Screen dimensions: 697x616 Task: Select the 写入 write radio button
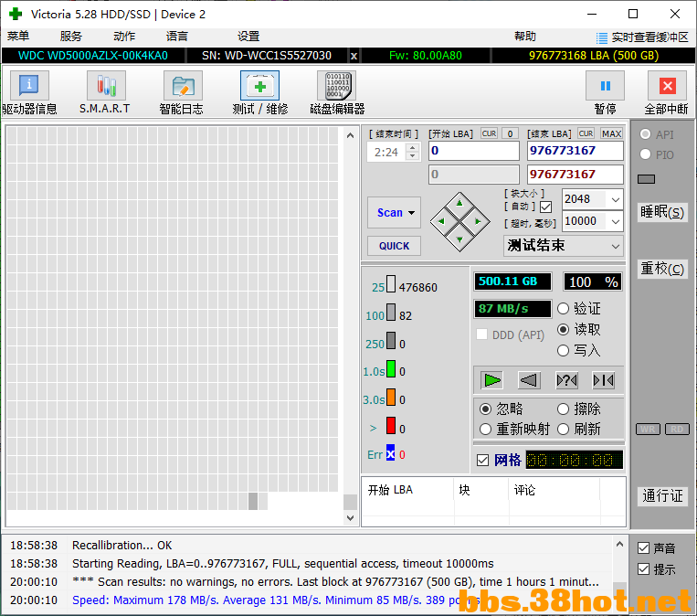(x=563, y=350)
